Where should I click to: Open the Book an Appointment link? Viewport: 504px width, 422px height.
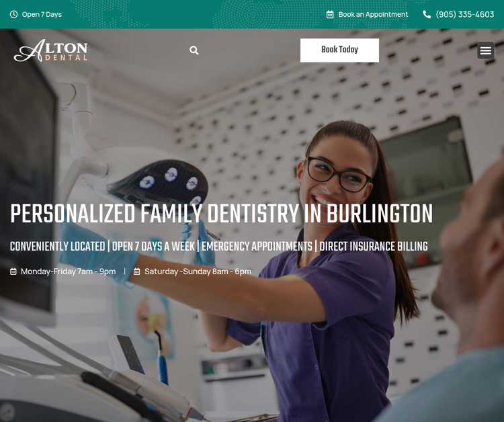point(373,14)
